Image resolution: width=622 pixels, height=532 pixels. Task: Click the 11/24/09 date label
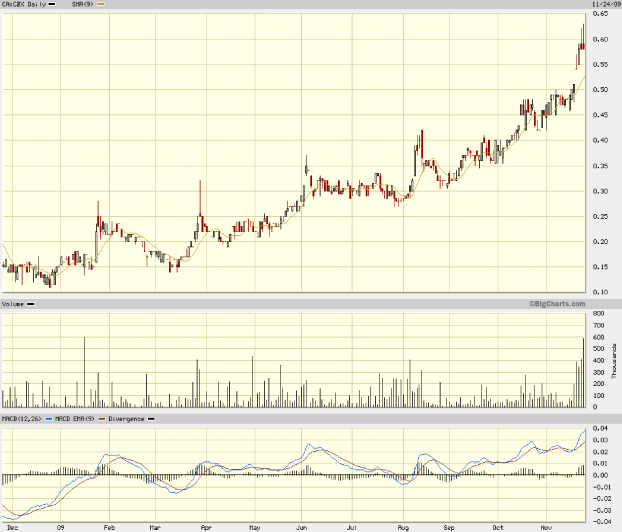point(603,5)
